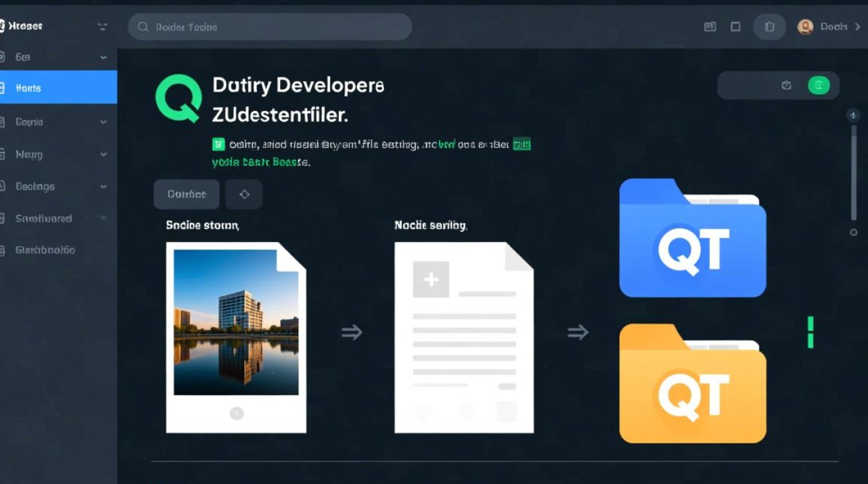Open the orange QT folder
868x484 pixels.
point(692,384)
